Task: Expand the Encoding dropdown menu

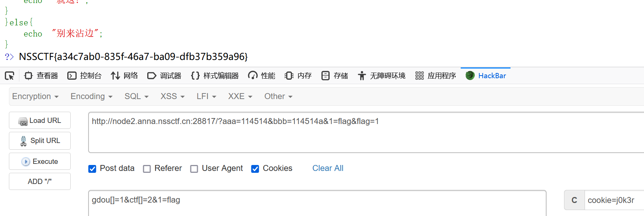Action: coord(91,96)
